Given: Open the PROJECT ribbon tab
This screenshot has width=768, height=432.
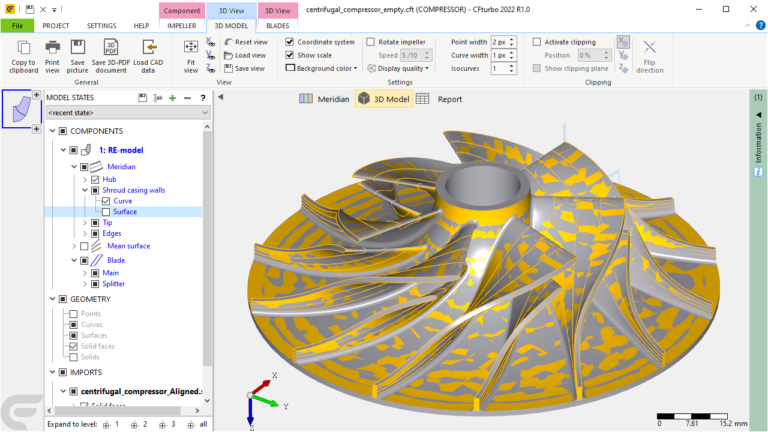Looking at the screenshot, I should (x=56, y=25).
